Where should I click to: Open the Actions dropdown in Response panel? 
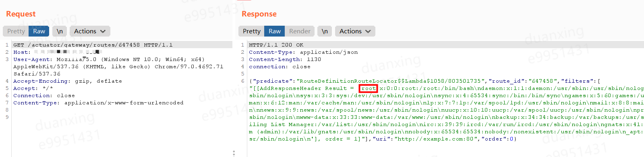point(355,31)
